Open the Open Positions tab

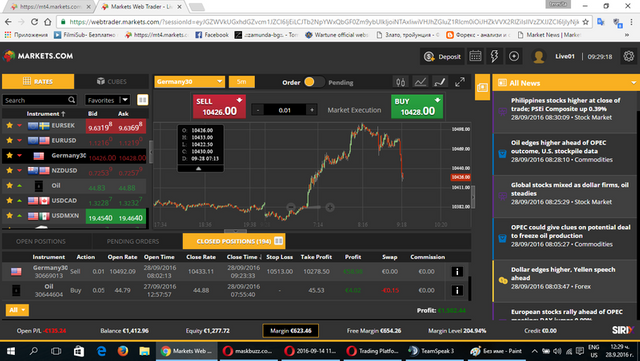(41, 241)
